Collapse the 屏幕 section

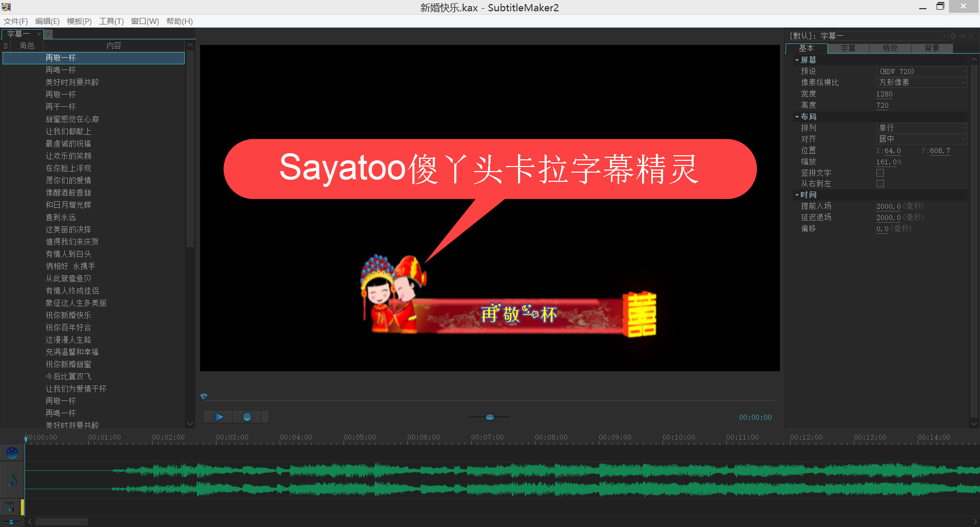click(797, 60)
